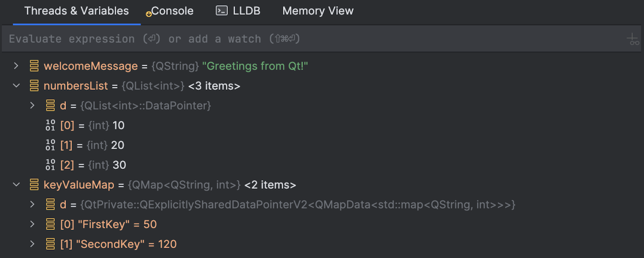Click the LLDB terminal icon

coord(222,11)
